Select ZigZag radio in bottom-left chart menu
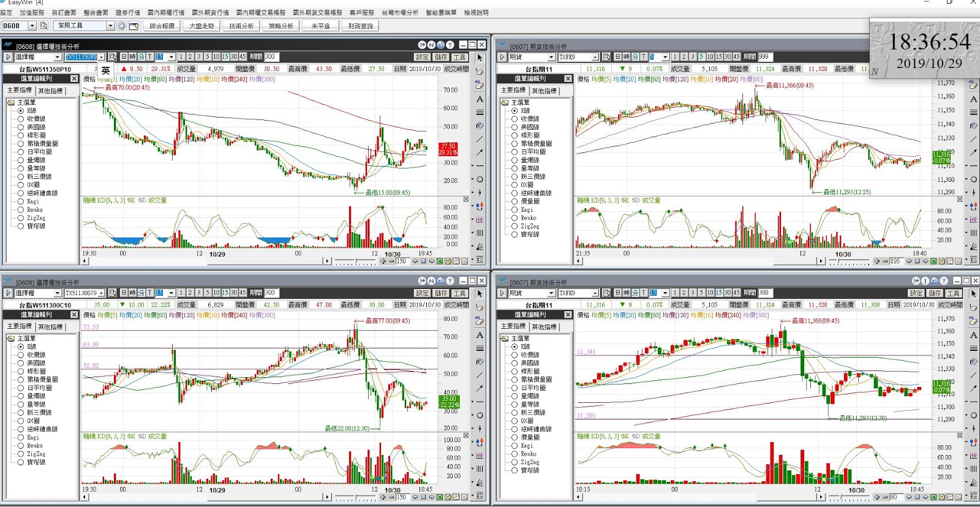This screenshot has width=980, height=507. click(21, 454)
